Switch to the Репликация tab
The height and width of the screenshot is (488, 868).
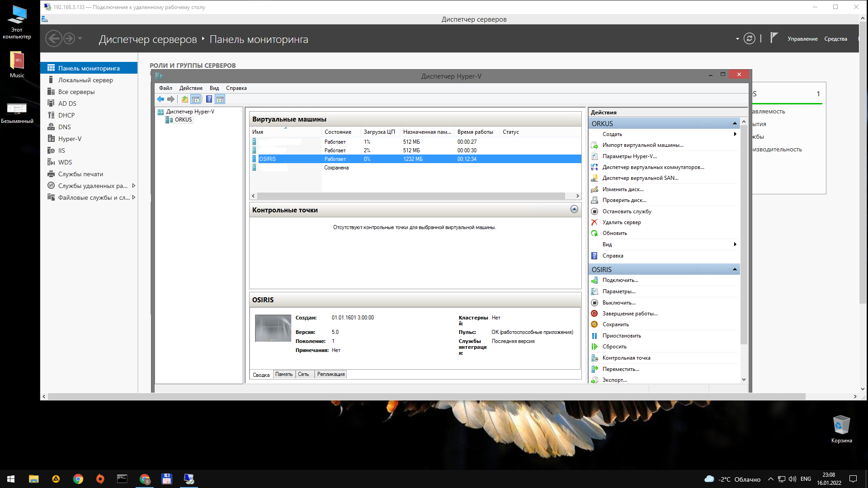coord(331,374)
